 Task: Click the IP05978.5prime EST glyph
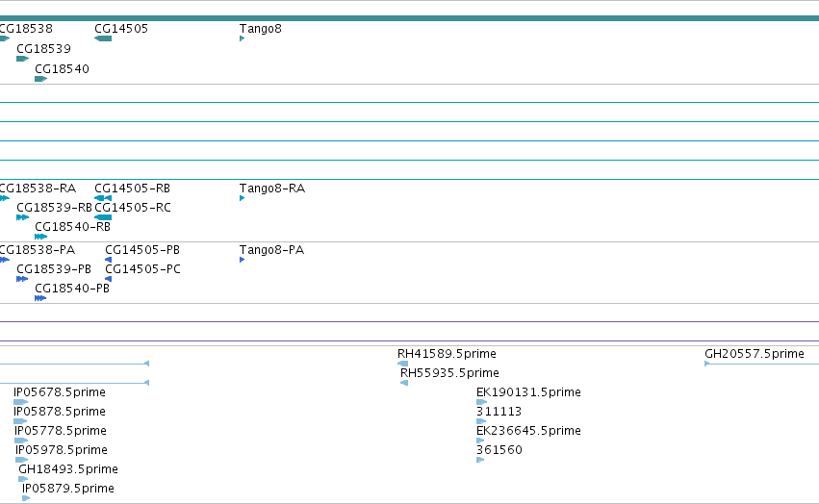click(x=22, y=461)
